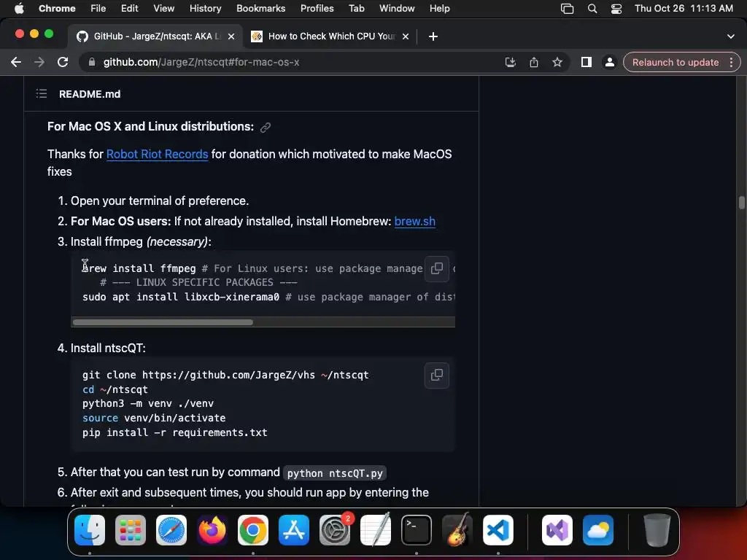747x560 pixels.
Task: Open a new tab
Action: 433,36
